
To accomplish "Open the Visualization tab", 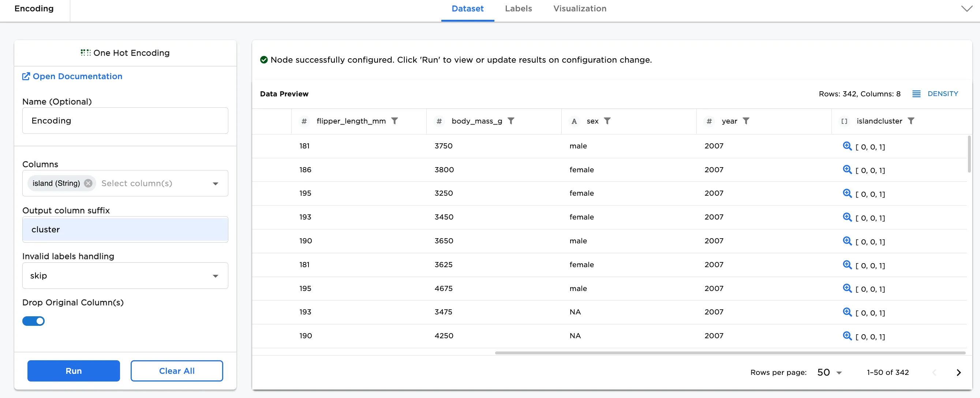I will (579, 9).
